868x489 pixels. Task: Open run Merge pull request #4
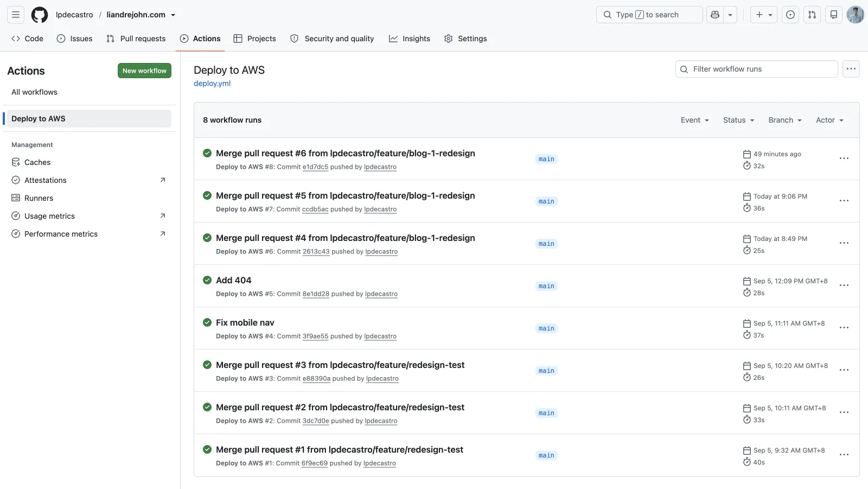tap(346, 238)
